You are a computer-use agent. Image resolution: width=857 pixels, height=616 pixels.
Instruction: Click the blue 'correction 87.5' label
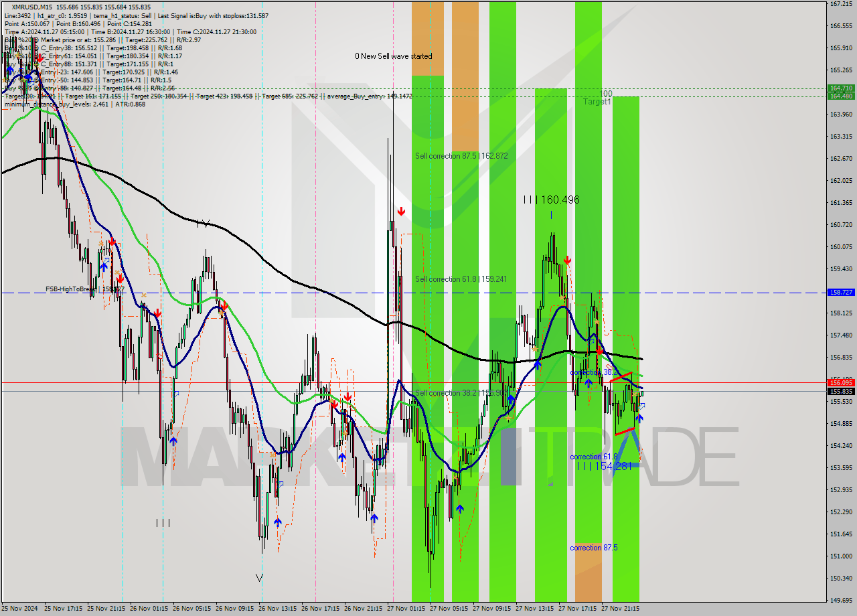pyautogui.click(x=594, y=548)
